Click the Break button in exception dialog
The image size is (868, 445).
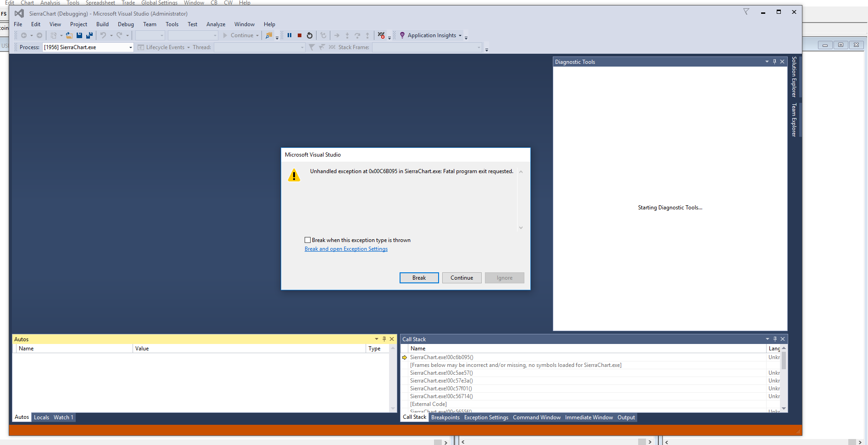(x=419, y=278)
